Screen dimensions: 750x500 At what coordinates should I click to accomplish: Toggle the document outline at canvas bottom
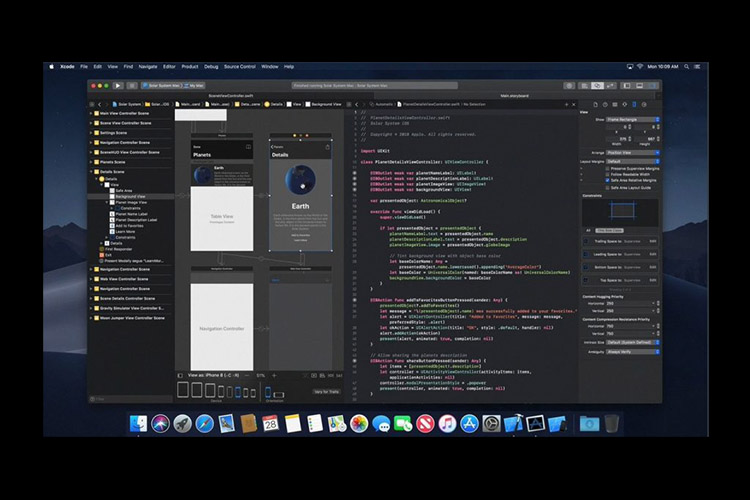pyautogui.click(x=180, y=376)
